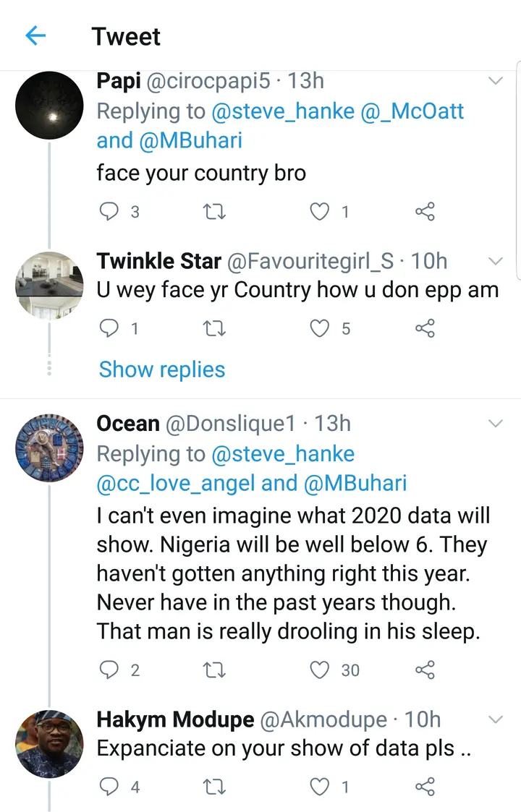Screen dimensions: 521x812
Task: Open the dropdown arrow on Papi's tweet
Action: pyautogui.click(x=496, y=81)
